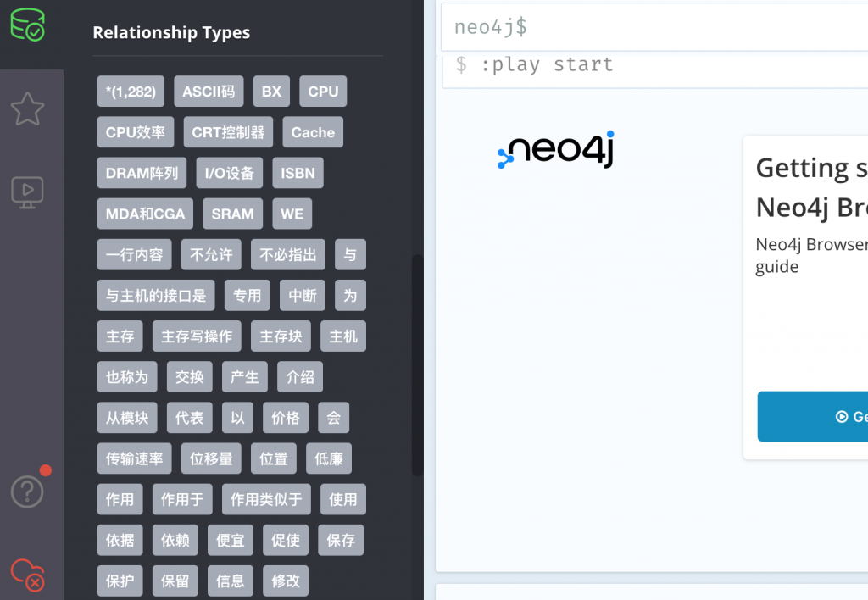868x600 pixels.
Task: Select the 主存 relationship tag
Action: tap(120, 336)
